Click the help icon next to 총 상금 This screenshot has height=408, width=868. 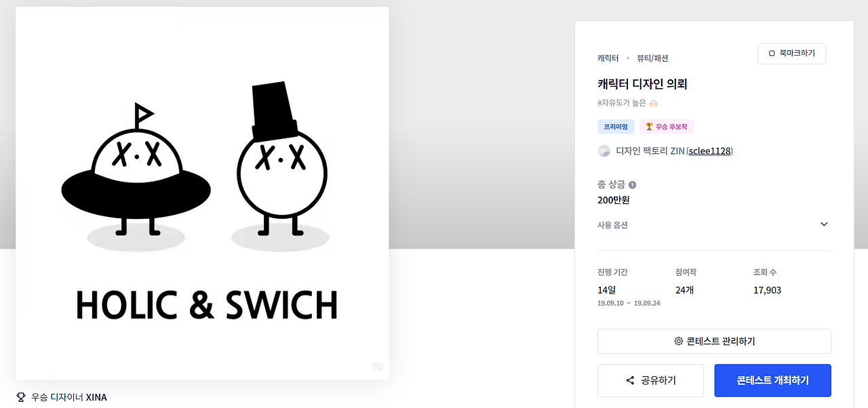pos(632,184)
